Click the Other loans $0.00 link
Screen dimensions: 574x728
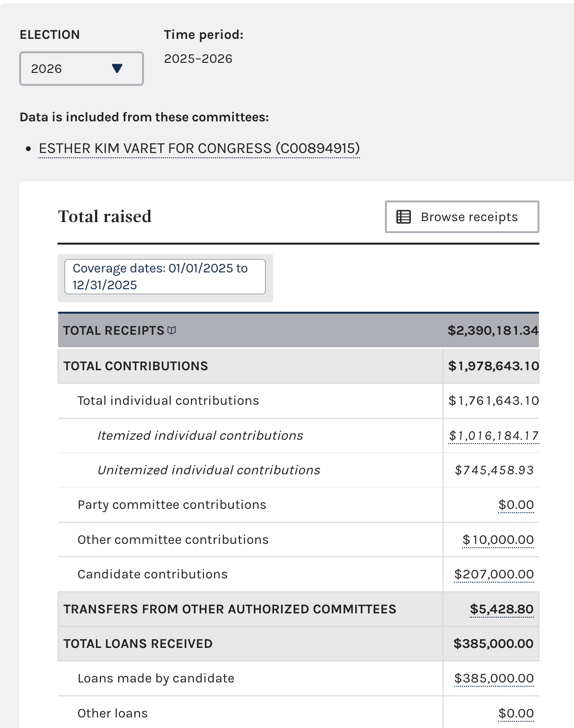[516, 713]
